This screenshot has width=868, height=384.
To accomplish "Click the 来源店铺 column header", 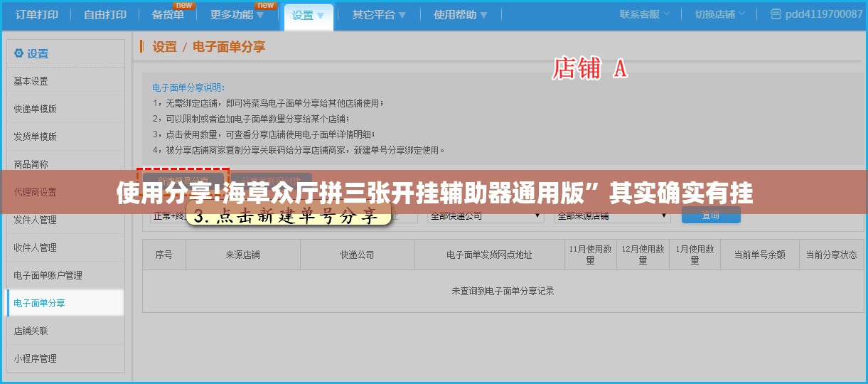I will (243, 255).
